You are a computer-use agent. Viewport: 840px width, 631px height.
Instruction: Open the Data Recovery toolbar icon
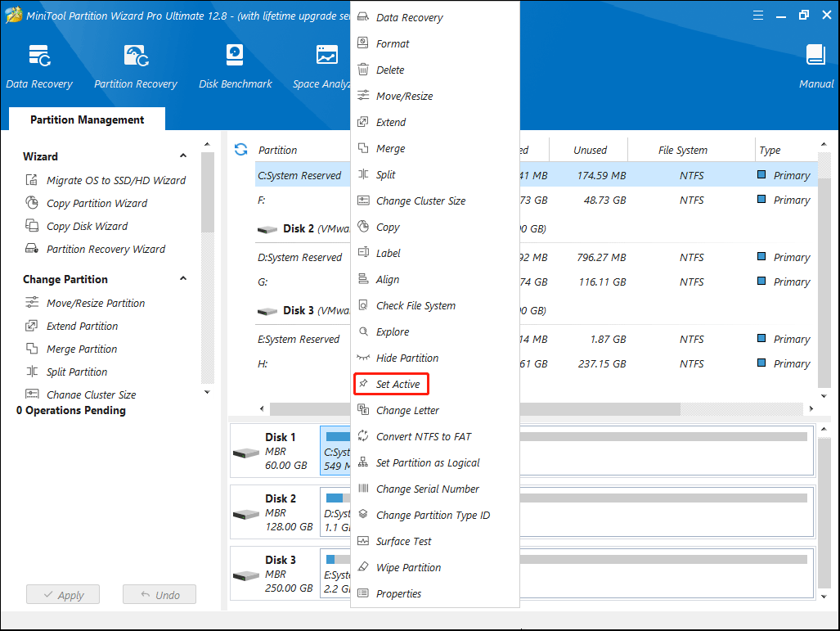39,56
